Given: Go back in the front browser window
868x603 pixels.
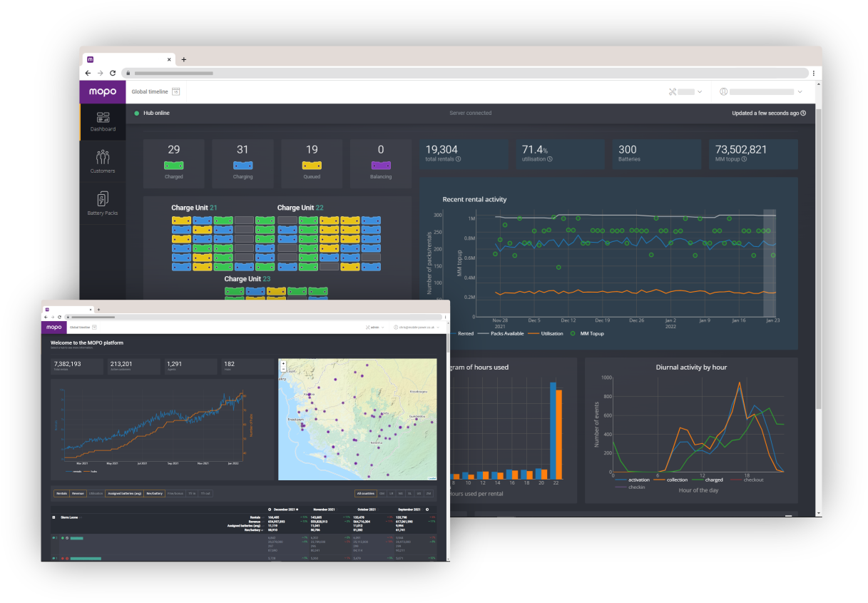Looking at the screenshot, I should 46,317.
